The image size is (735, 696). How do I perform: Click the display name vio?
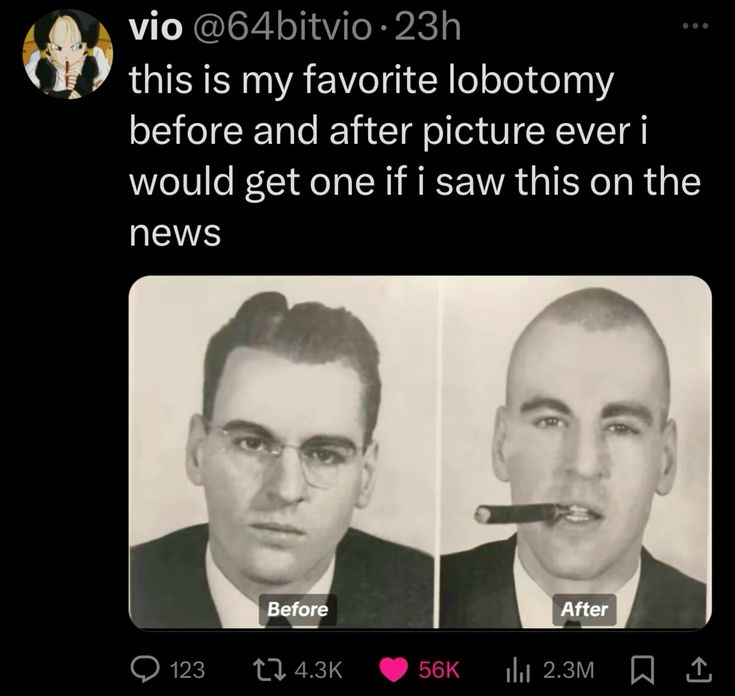(x=155, y=29)
